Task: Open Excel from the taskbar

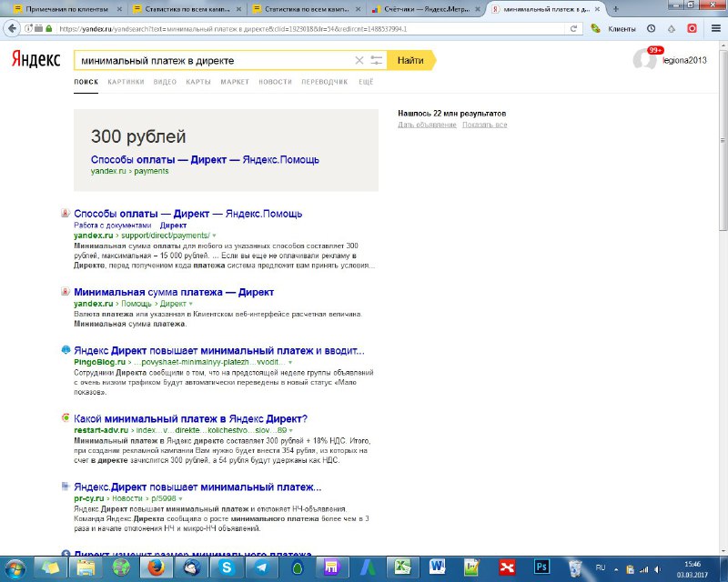Action: (x=402, y=567)
